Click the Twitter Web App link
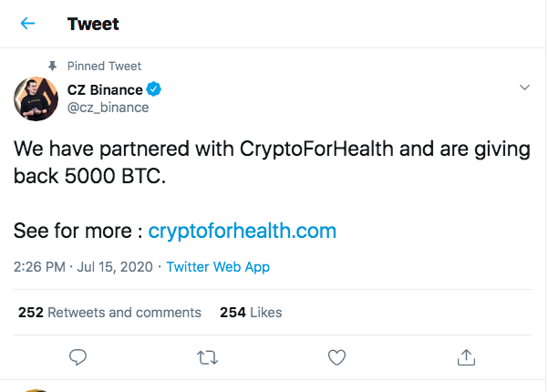Viewport: 548px width, 392px height. (218, 267)
